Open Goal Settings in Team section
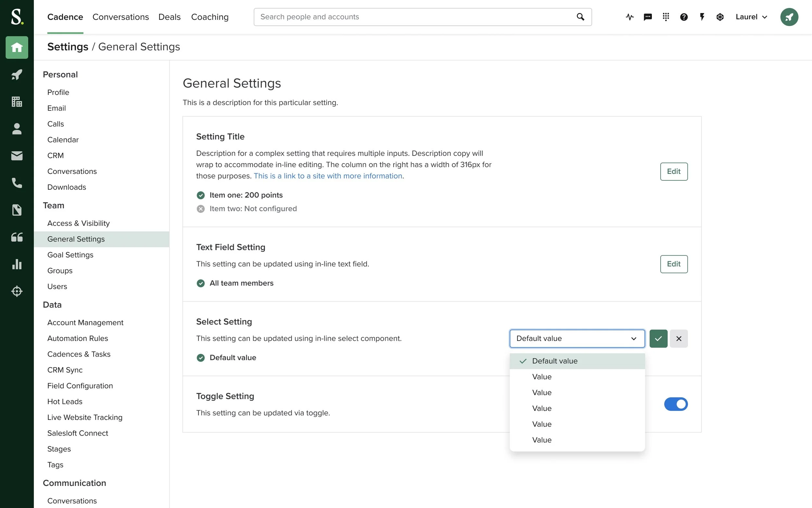The height and width of the screenshot is (508, 812). (70, 255)
